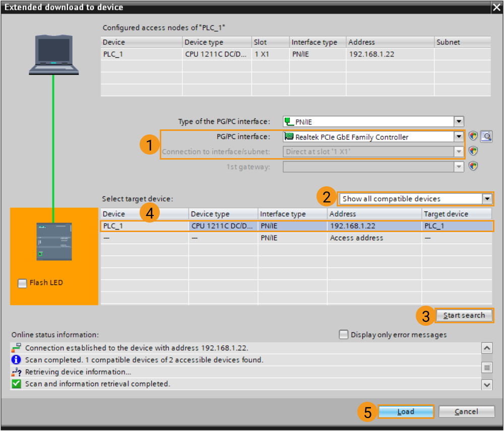Click the shield icon beside 1st gateway
Image resolution: width=504 pixels, height=431 pixels.
coord(473,166)
